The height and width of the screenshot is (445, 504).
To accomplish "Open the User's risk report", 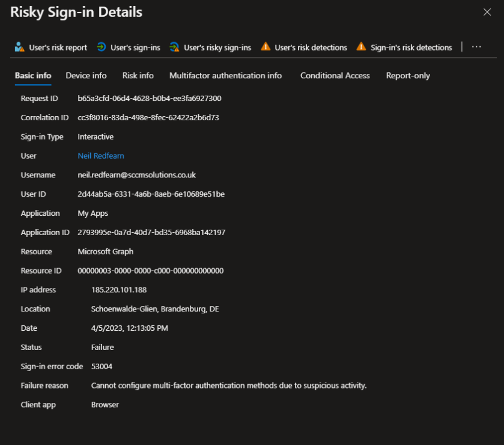I will [x=50, y=46].
